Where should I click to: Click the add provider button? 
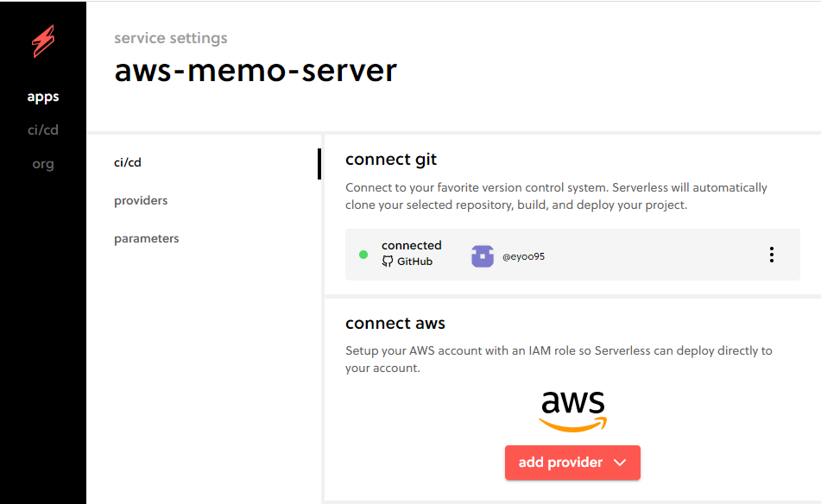tap(572, 463)
